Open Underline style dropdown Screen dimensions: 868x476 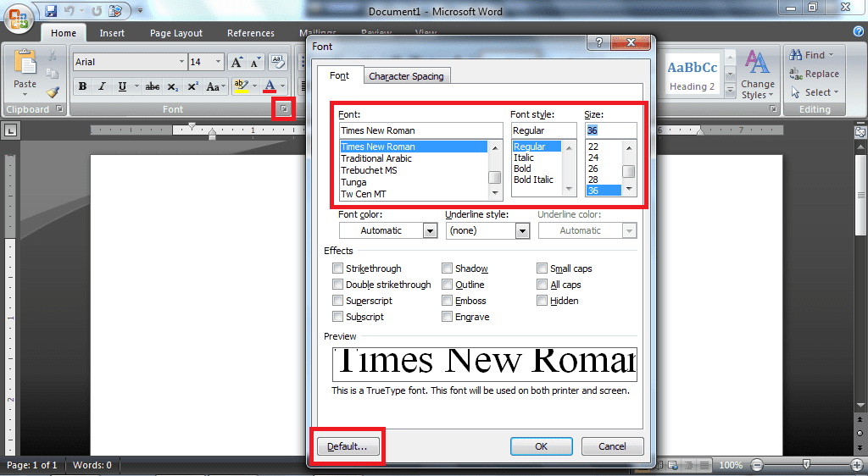click(x=522, y=230)
